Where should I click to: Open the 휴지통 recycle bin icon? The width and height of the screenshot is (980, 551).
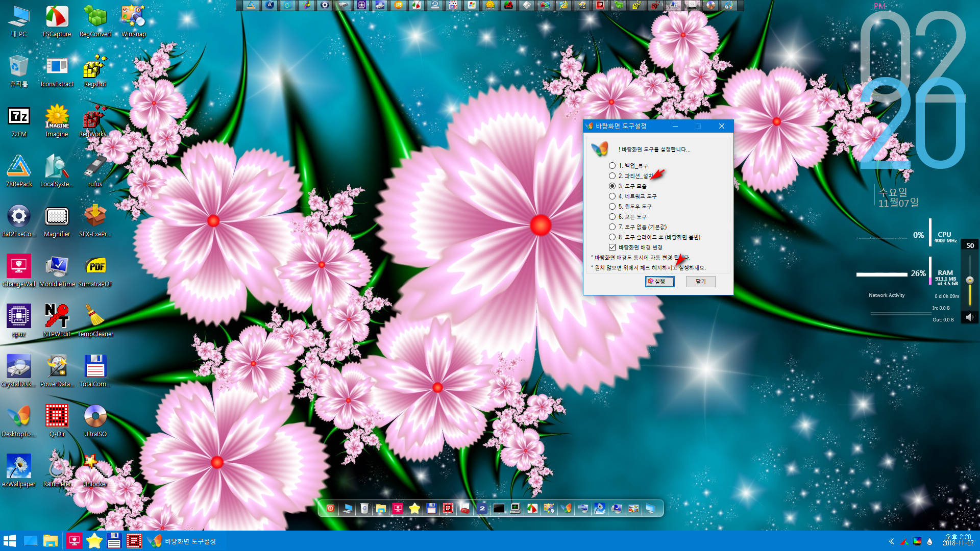[x=19, y=71]
